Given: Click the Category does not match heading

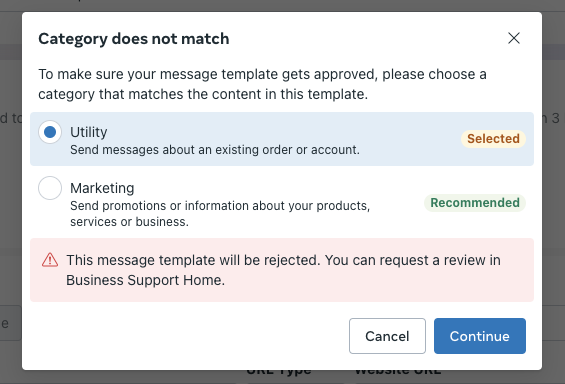Looking at the screenshot, I should click(134, 39).
